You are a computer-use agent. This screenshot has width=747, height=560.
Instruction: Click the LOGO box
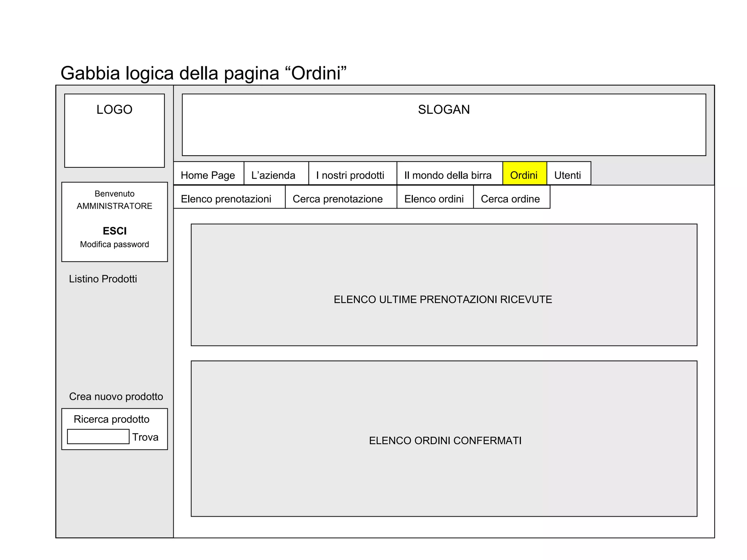pyautogui.click(x=115, y=131)
